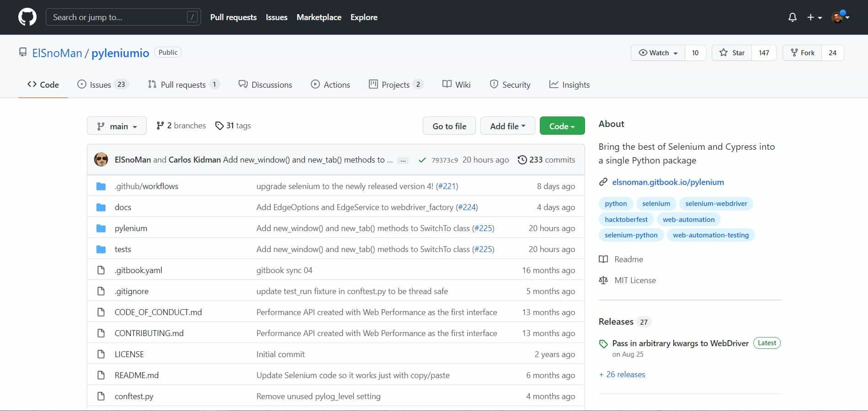Open the 233 commits history

(x=546, y=160)
